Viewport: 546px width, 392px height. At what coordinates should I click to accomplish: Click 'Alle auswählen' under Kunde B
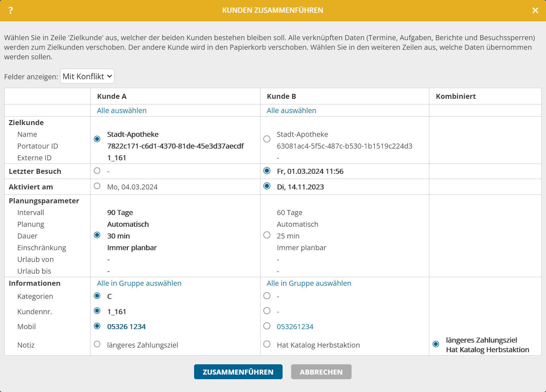291,111
